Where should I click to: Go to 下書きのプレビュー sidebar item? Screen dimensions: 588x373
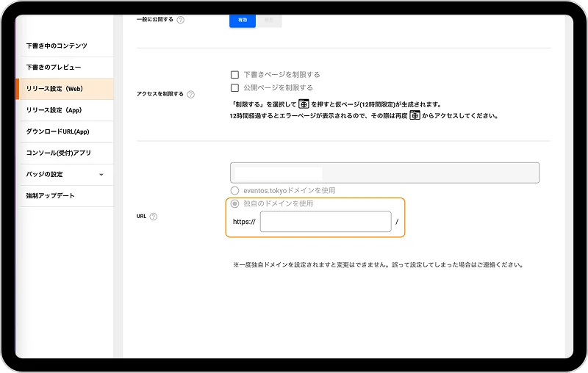(x=54, y=68)
